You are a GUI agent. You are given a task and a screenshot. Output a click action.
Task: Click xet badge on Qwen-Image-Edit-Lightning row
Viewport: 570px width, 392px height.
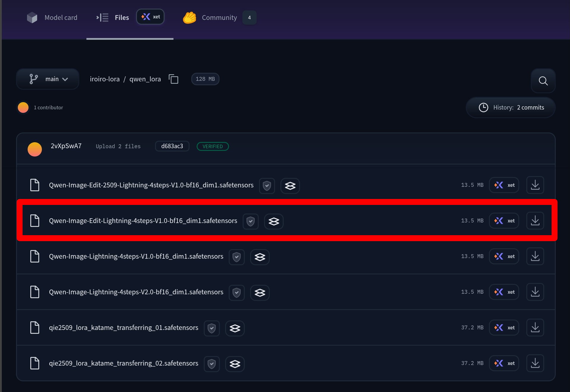(504, 221)
